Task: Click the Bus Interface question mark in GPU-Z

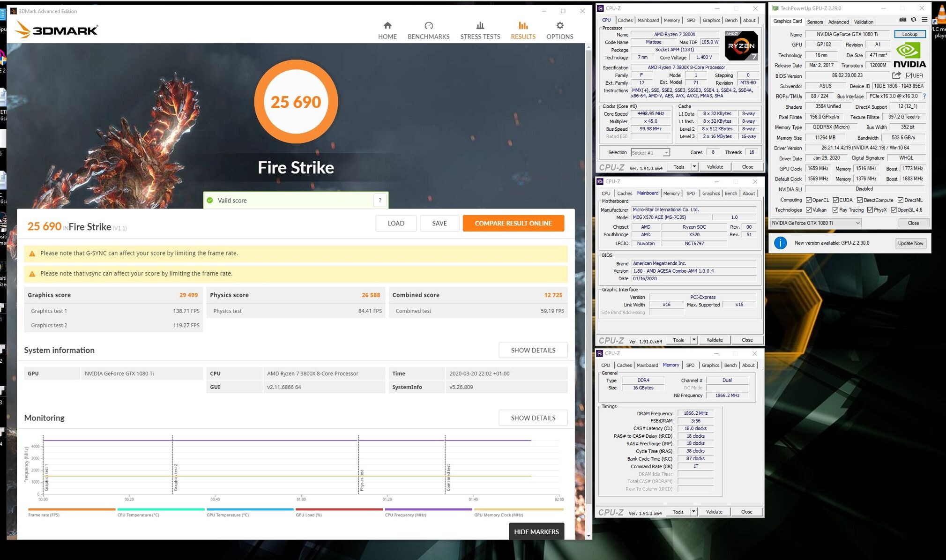Action: [x=924, y=96]
